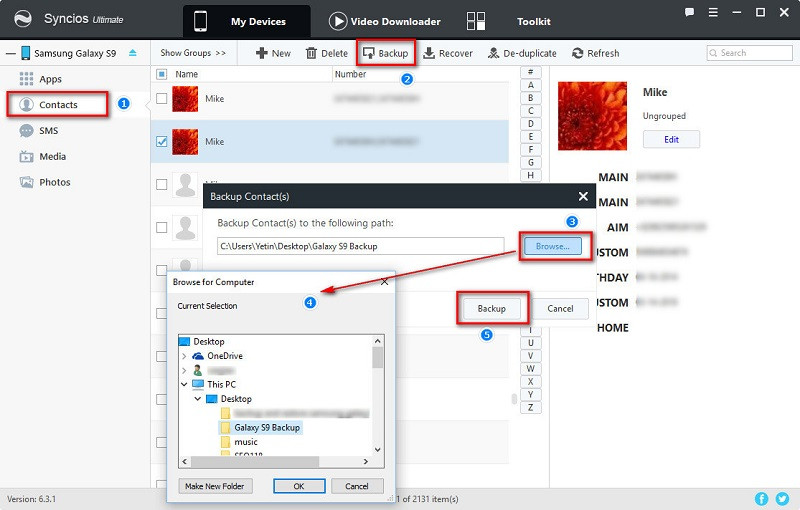
Task: Click the backup path text field
Action: pyautogui.click(x=360, y=246)
